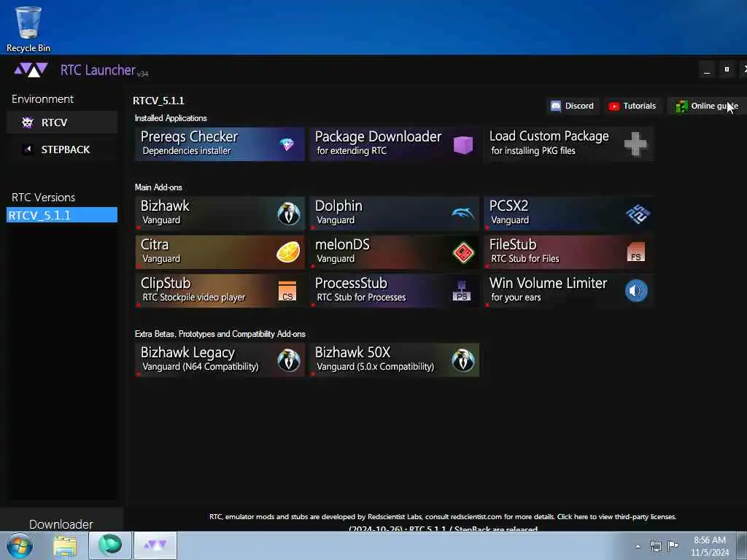Launch Prereqs Checker dependencies installer
Image resolution: width=747 pixels, height=560 pixels.
[220, 144]
